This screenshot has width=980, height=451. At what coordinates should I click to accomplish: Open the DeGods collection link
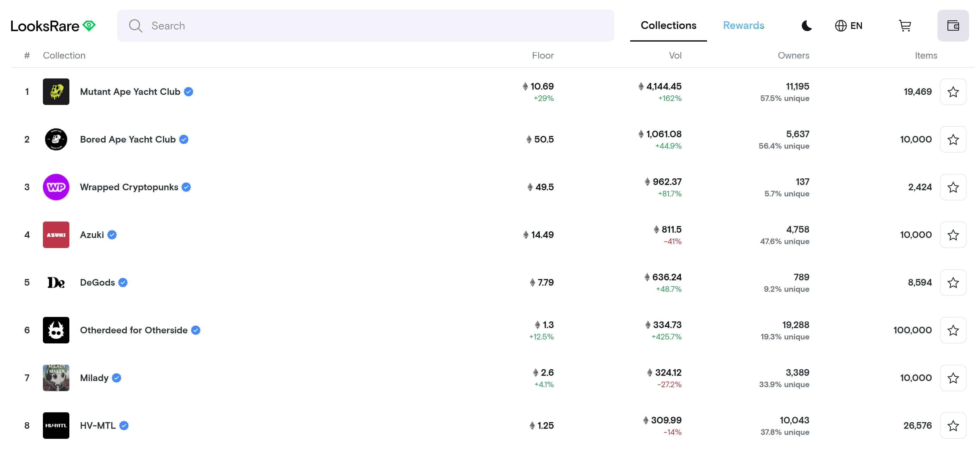pyautogui.click(x=97, y=282)
